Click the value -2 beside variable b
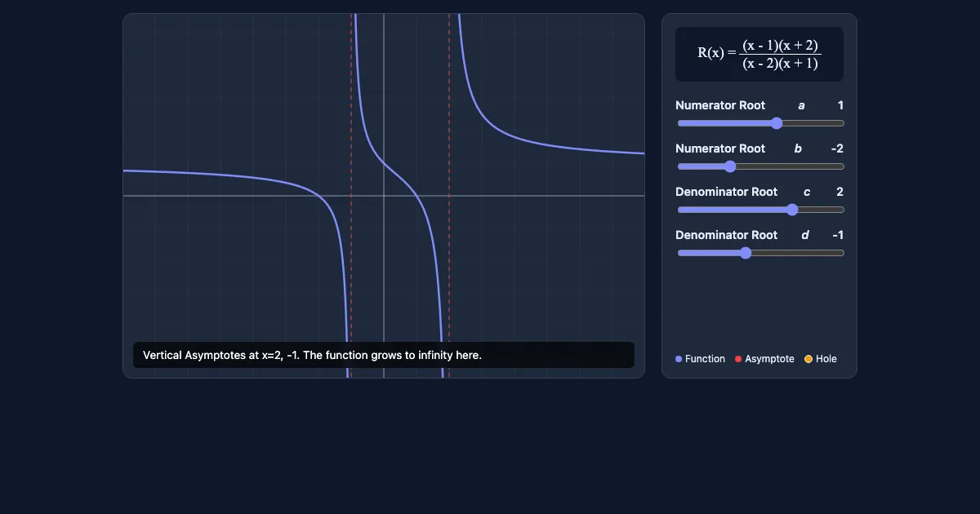 tap(837, 148)
